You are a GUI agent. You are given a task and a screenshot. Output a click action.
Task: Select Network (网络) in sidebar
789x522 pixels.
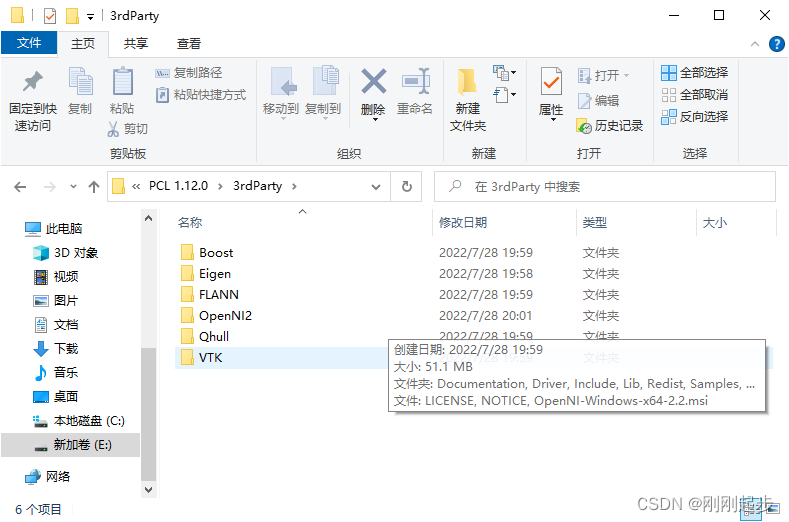[x=48, y=477]
